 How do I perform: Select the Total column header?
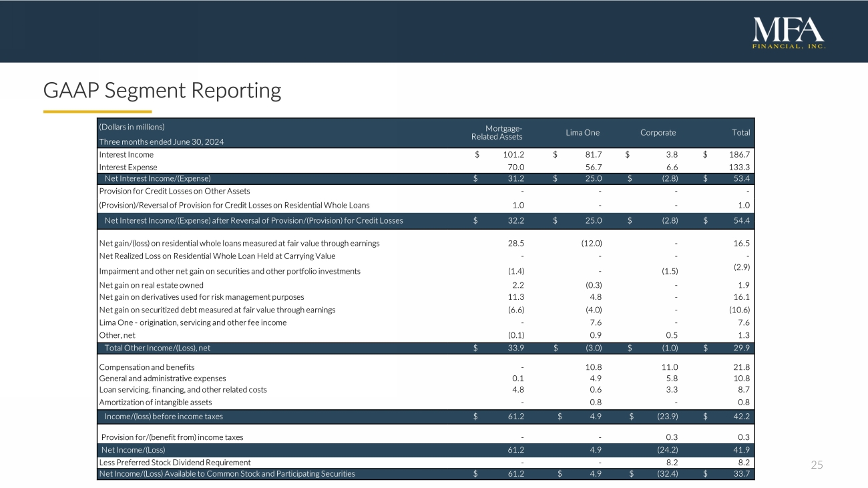[x=740, y=132]
